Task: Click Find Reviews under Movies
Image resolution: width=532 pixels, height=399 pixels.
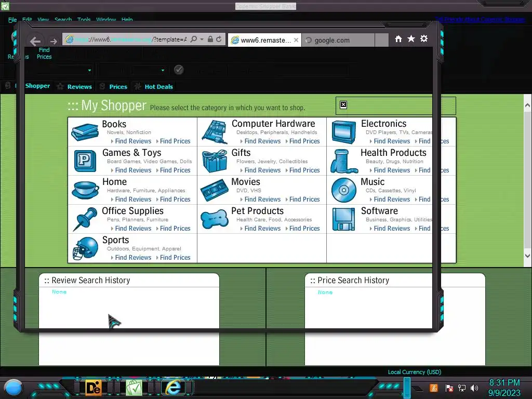Action: [262, 199]
